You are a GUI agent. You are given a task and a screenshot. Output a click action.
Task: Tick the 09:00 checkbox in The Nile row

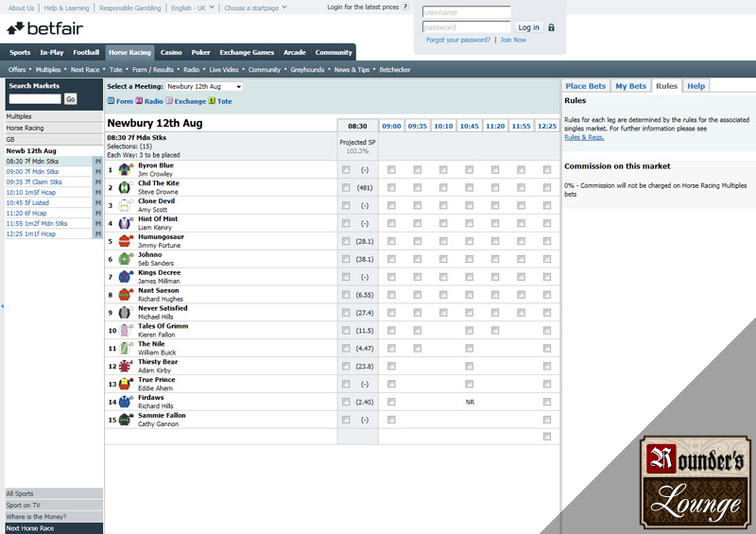[x=391, y=348]
